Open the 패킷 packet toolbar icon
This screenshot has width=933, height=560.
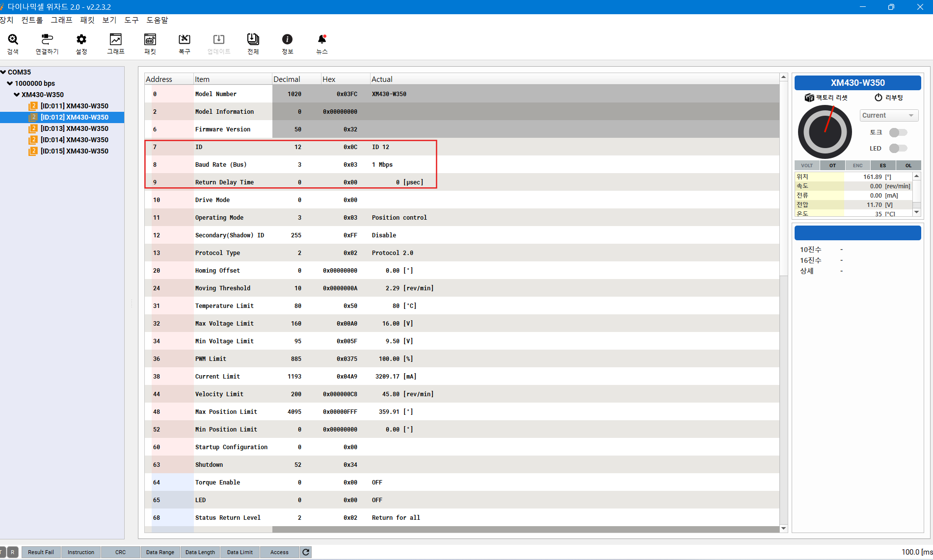click(x=150, y=44)
